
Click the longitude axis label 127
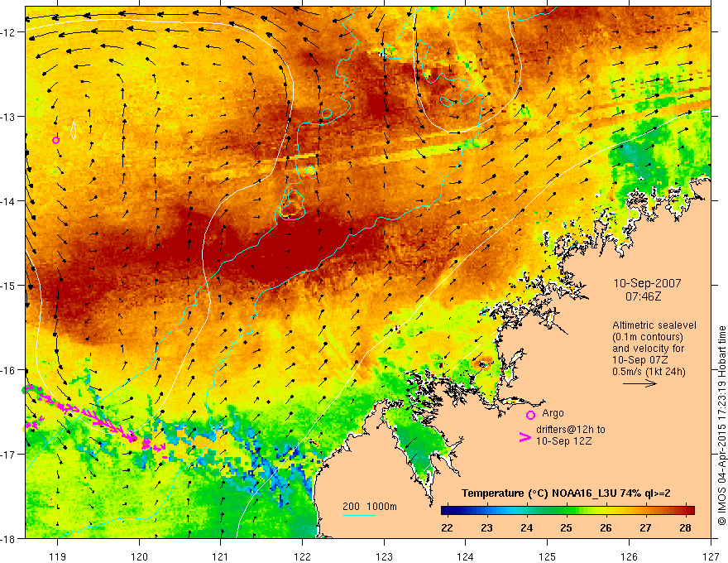coord(711,556)
